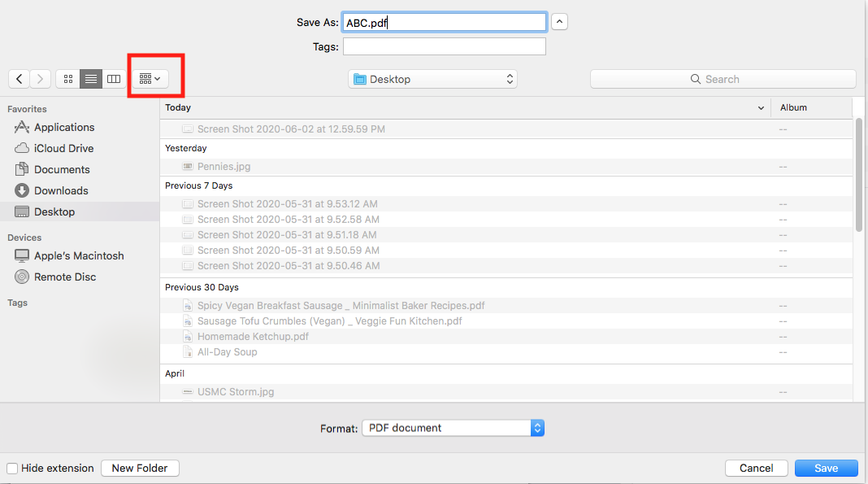
Task: Click the Screen Shot 9.53.12 AM file icon
Action: (188, 204)
